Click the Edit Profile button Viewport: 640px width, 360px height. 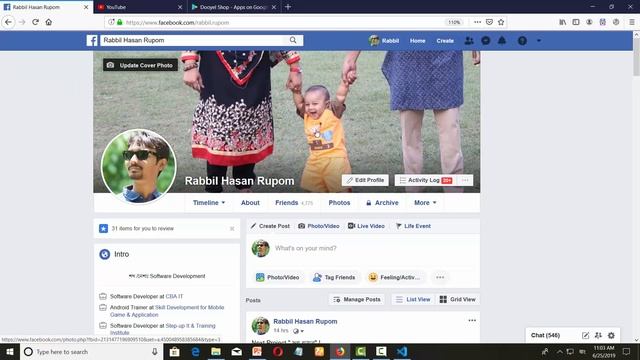[x=365, y=180]
